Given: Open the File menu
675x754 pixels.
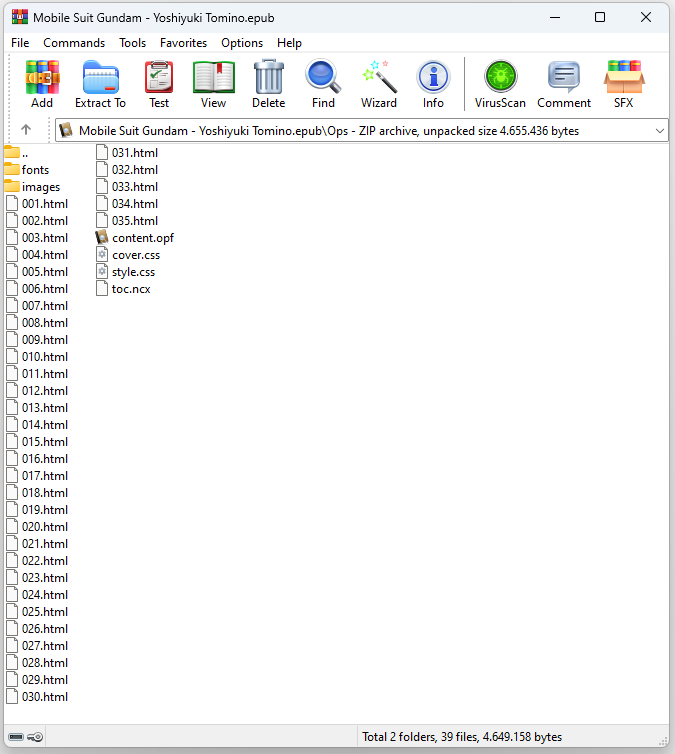Looking at the screenshot, I should [x=20, y=43].
